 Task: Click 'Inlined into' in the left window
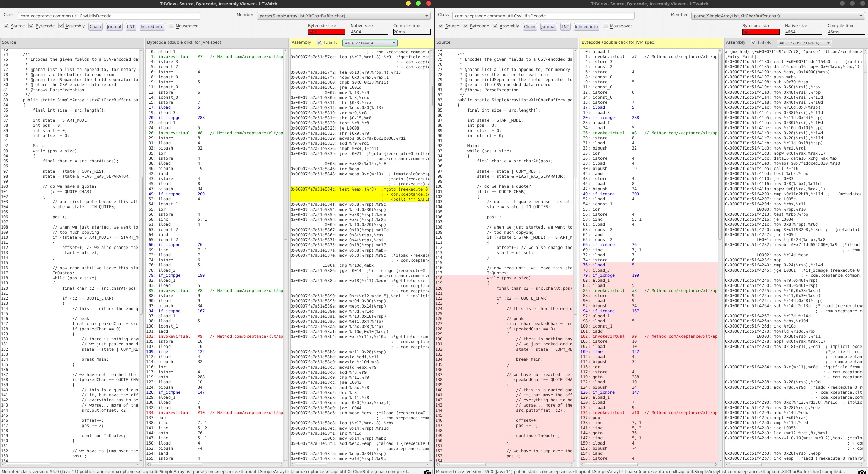(152, 27)
